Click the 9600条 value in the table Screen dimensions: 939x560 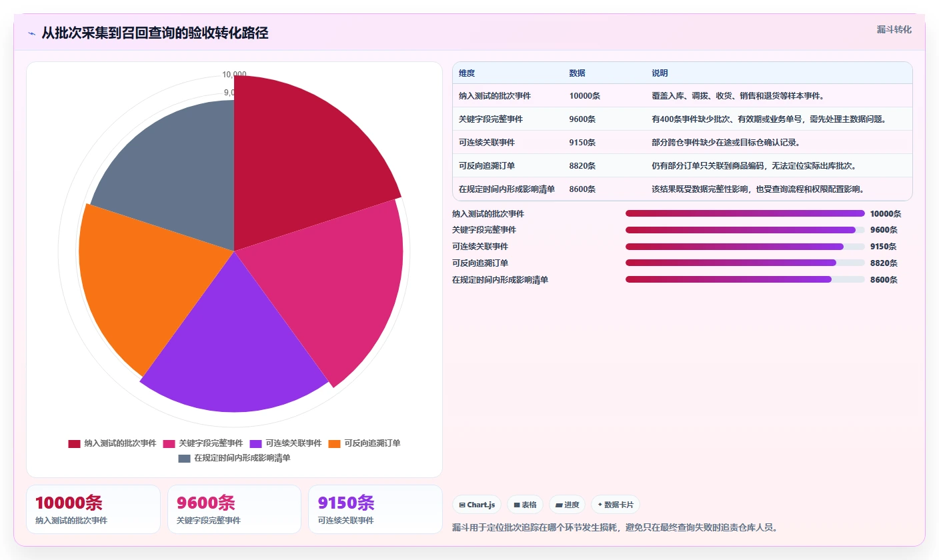582,119
